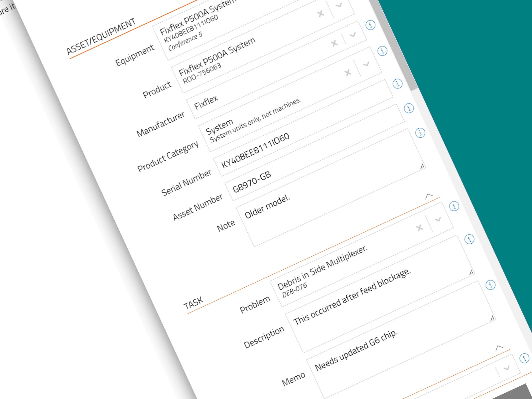Click the Memo label

293,379
